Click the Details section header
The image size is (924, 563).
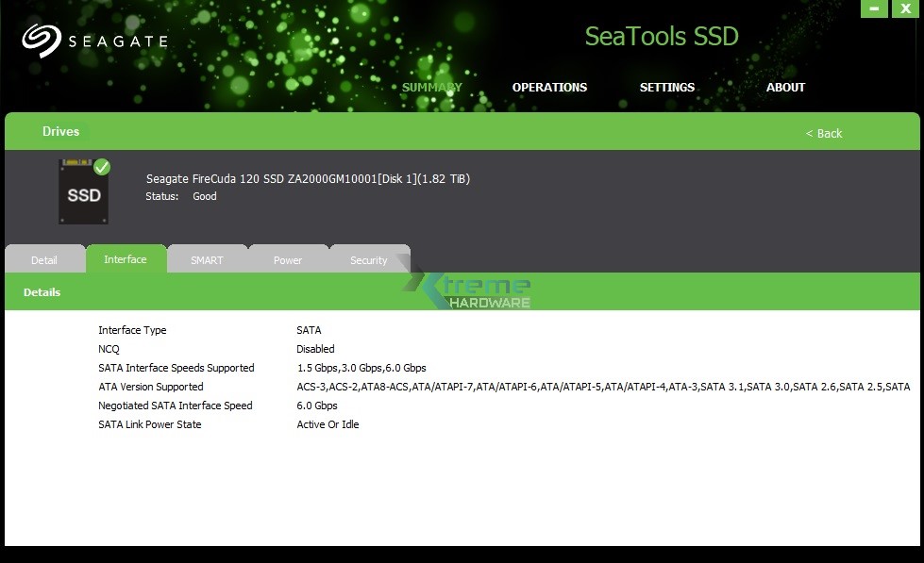click(x=42, y=292)
